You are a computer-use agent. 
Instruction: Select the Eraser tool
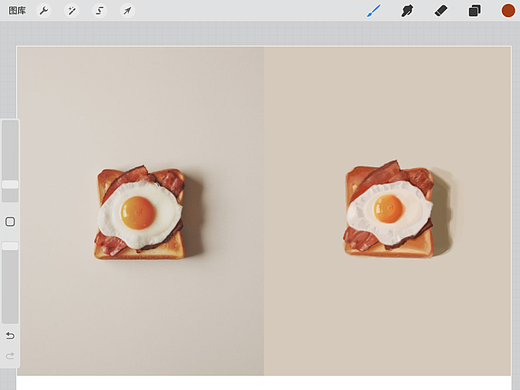pyautogui.click(x=441, y=11)
